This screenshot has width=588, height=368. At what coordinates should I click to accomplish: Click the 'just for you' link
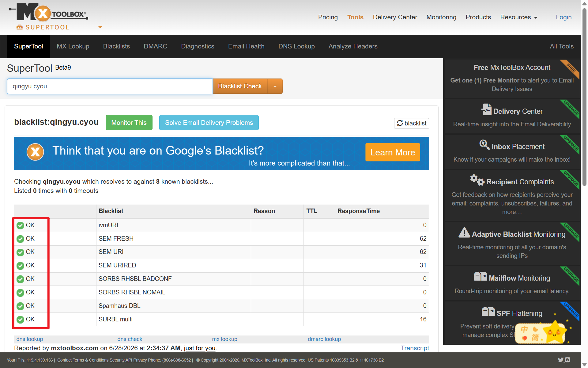[200, 348]
